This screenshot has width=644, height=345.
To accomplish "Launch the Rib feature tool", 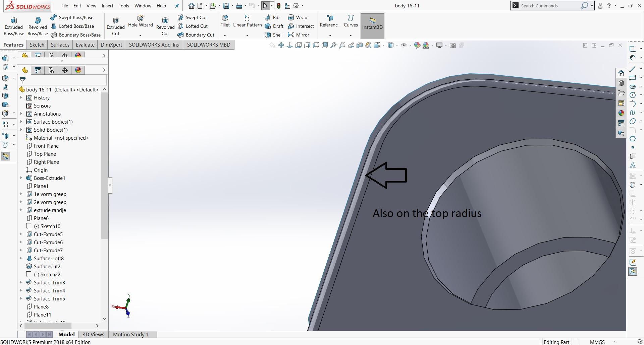I will pos(274,17).
